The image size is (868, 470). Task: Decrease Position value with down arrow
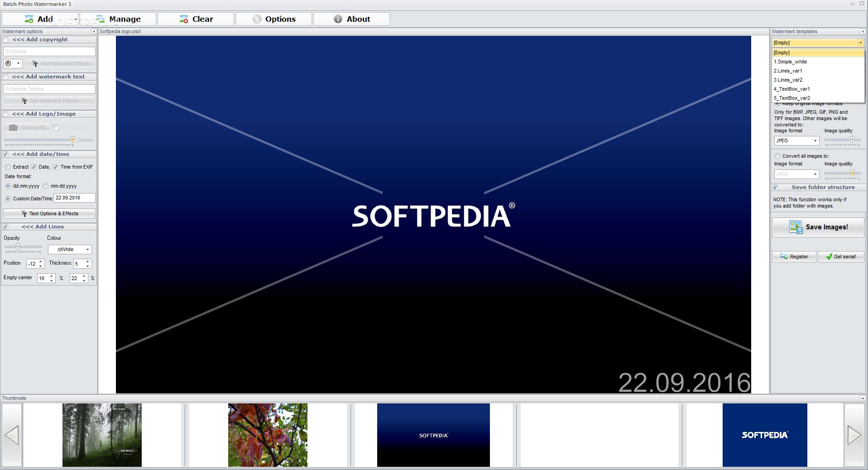pyautogui.click(x=41, y=266)
